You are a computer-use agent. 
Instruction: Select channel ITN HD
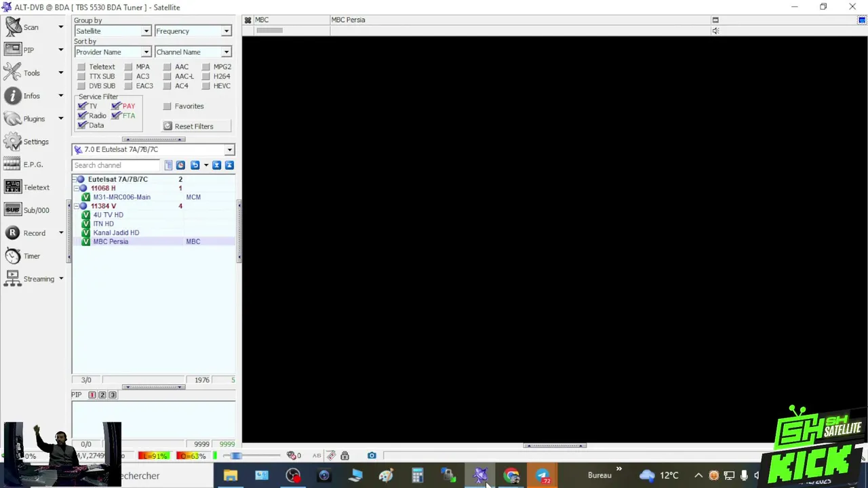tap(103, 224)
